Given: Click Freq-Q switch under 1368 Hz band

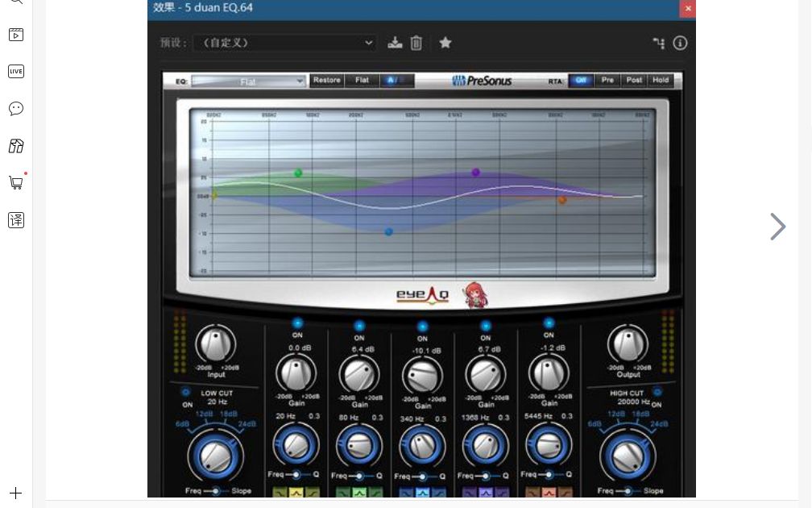Looking at the screenshot, I should (486, 476).
